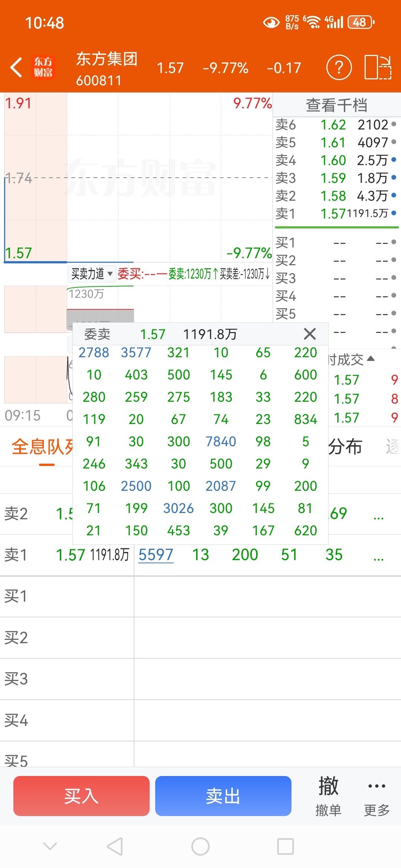Open the 东方财富 logo icon
The image size is (401, 868).
43,68
